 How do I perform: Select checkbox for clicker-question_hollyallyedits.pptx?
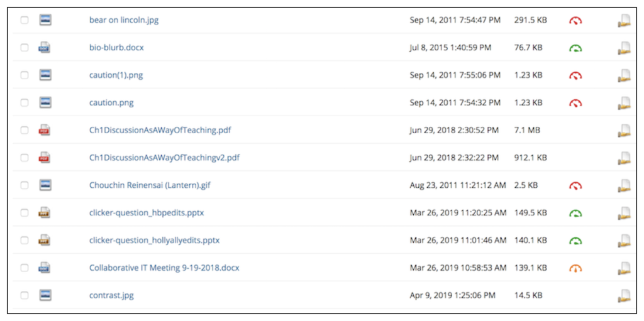tap(25, 240)
